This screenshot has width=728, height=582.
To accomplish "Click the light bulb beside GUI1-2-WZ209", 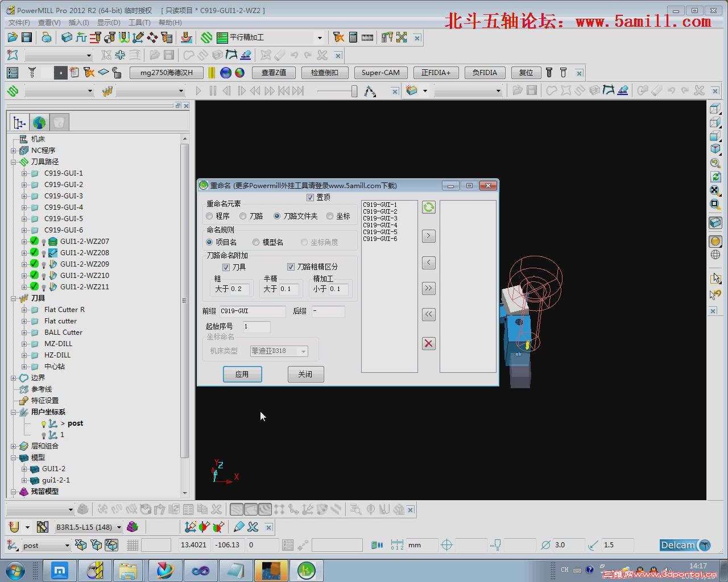I will pos(44,264).
